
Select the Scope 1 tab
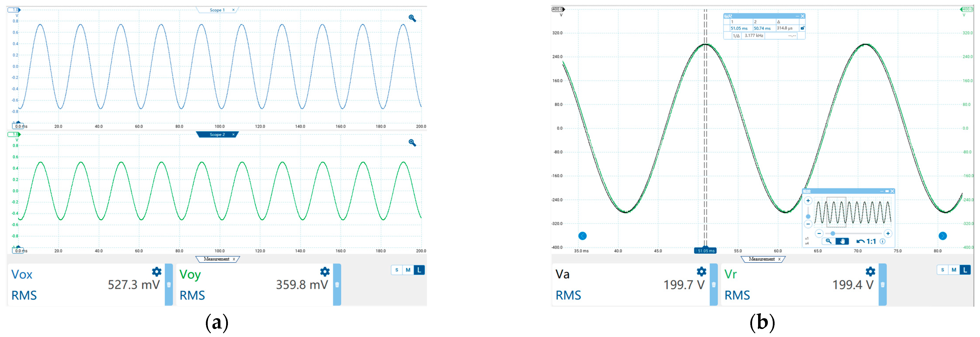click(217, 10)
